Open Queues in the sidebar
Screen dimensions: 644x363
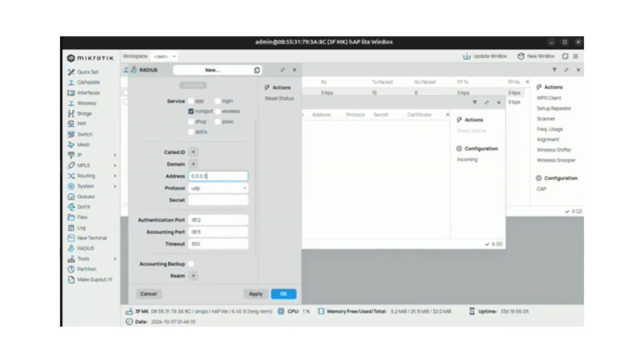(x=81, y=197)
